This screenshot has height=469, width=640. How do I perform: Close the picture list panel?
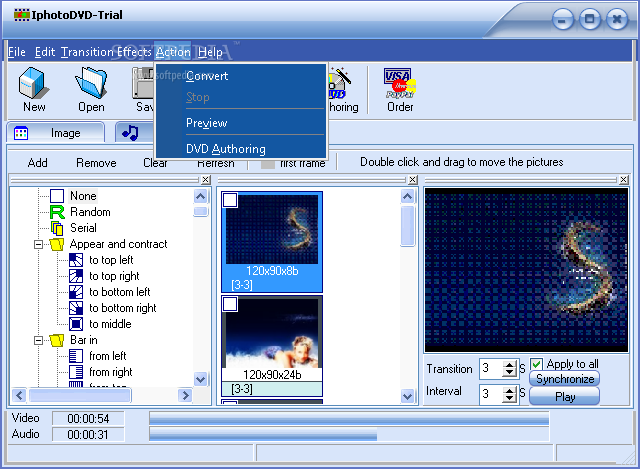click(x=413, y=180)
